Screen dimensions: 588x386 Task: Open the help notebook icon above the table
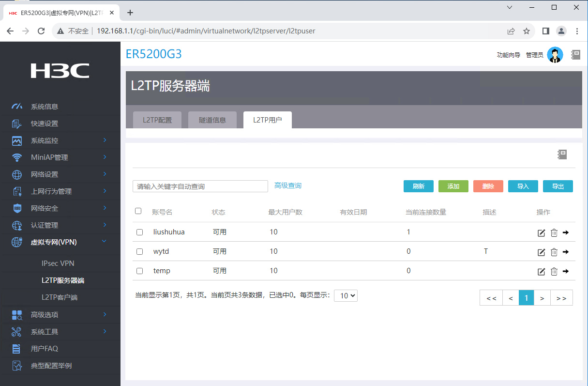coord(562,154)
